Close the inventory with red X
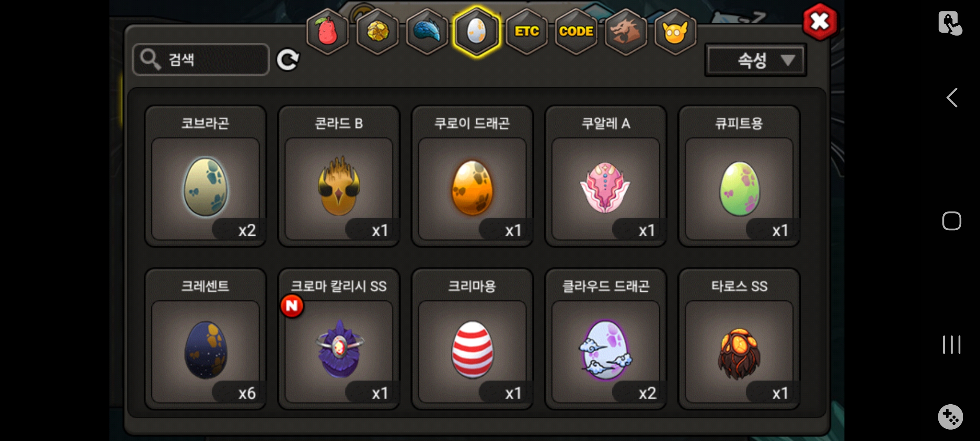This screenshot has height=441, width=980. pos(820,22)
